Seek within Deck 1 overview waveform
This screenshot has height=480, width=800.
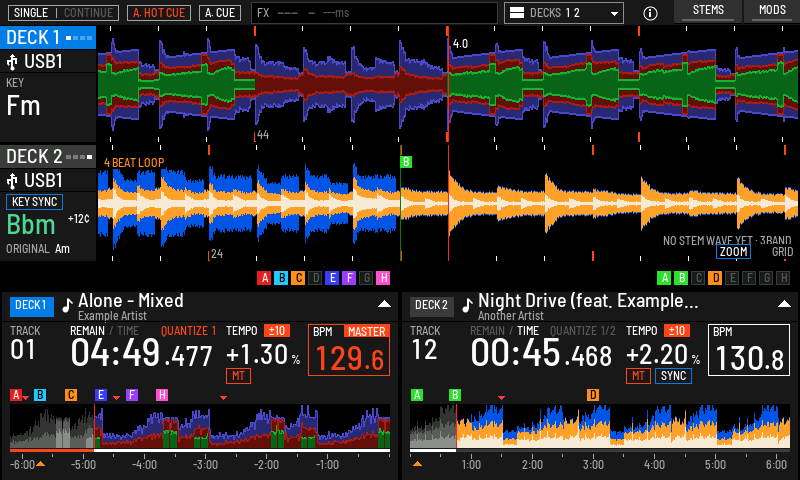(x=200, y=426)
